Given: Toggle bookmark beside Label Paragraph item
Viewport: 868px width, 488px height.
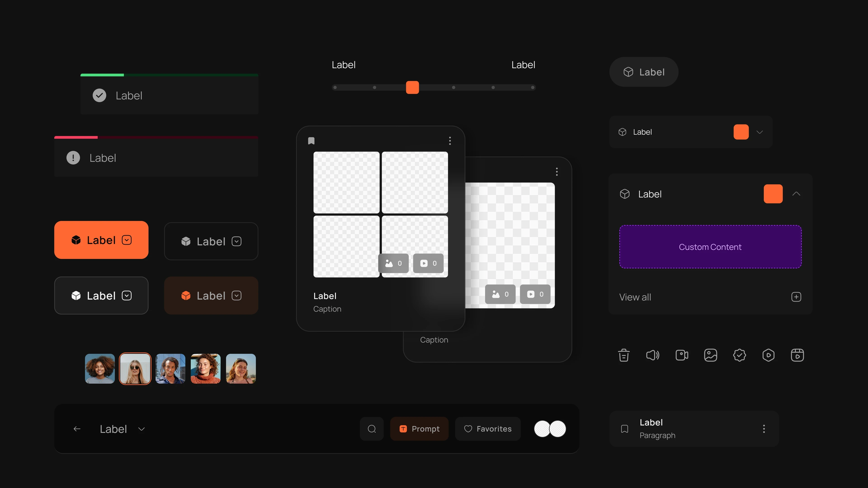Looking at the screenshot, I should point(624,429).
